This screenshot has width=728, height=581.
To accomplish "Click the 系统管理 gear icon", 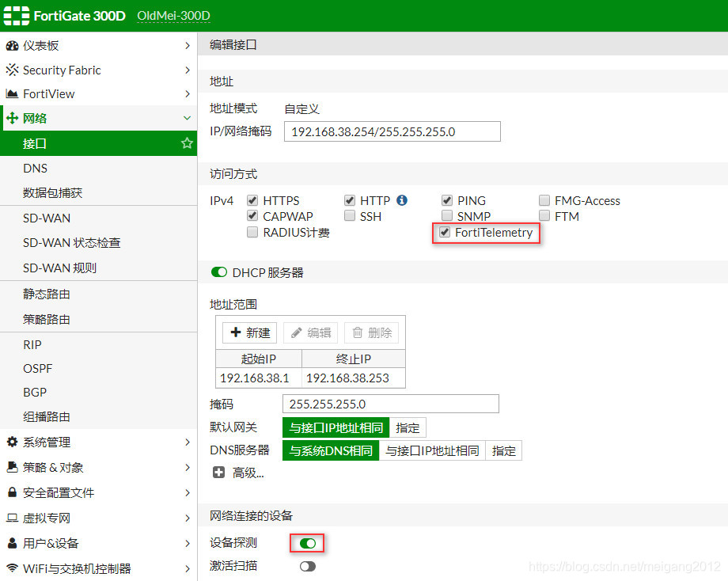I will [x=12, y=442].
